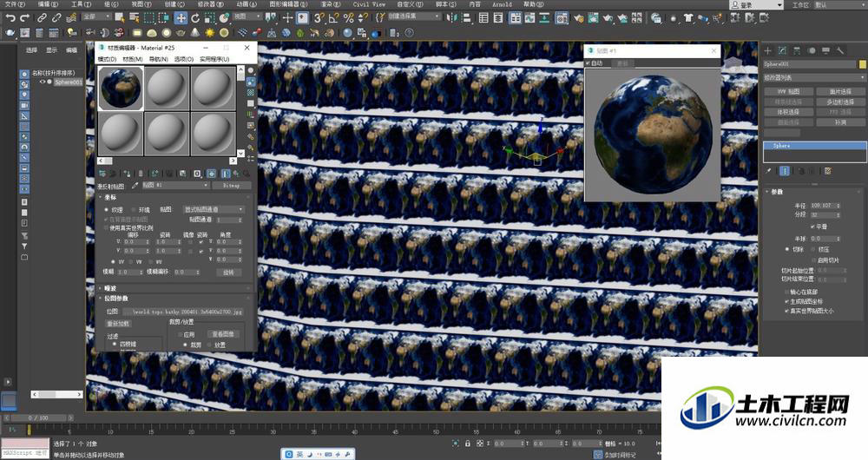Open the Modify tab in command panel
868x460 pixels.
782,50
